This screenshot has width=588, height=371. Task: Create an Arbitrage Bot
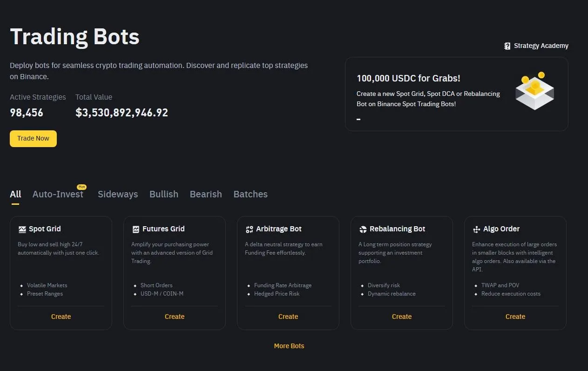click(288, 317)
